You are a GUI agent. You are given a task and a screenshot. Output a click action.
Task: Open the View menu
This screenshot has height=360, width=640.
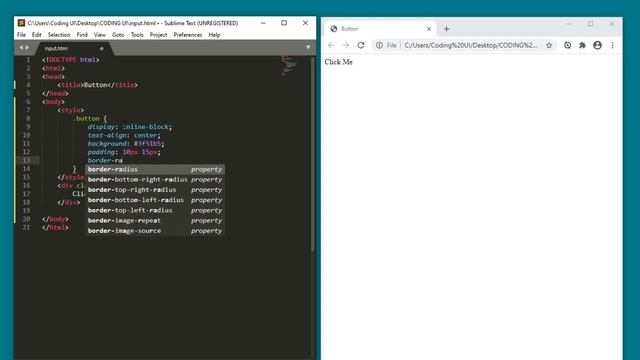tap(100, 35)
